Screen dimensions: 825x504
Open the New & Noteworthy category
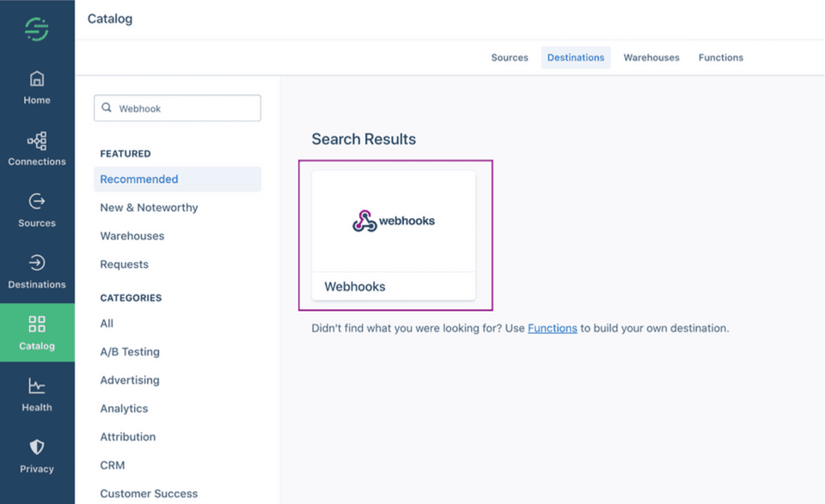tap(148, 207)
